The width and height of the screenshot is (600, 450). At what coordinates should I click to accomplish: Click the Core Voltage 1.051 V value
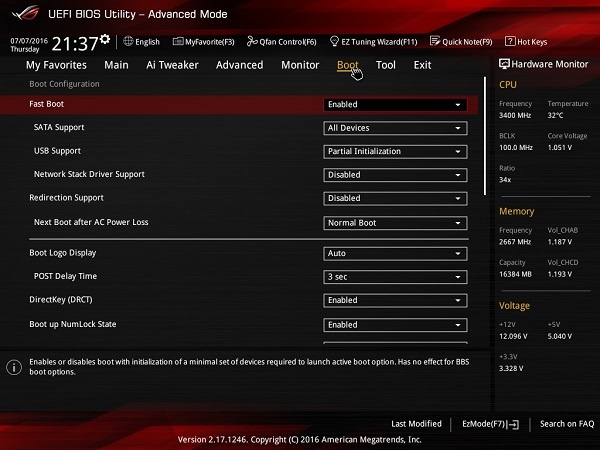pyautogui.click(x=559, y=147)
